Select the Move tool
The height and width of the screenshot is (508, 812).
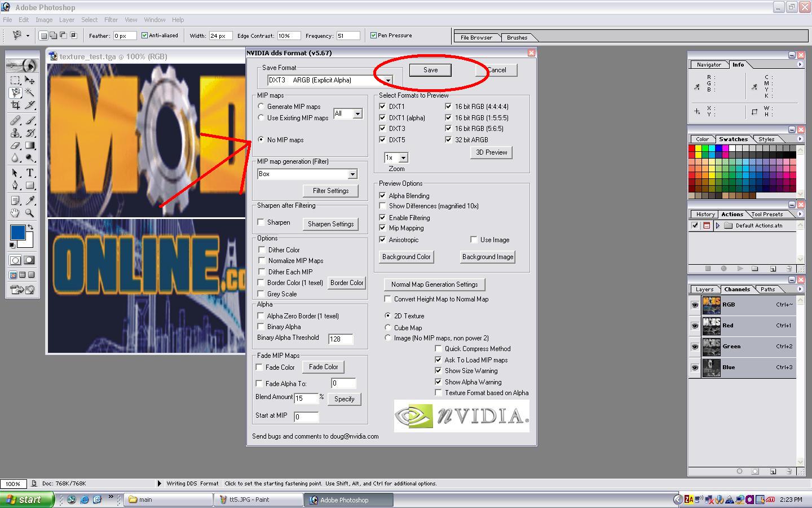tap(30, 80)
